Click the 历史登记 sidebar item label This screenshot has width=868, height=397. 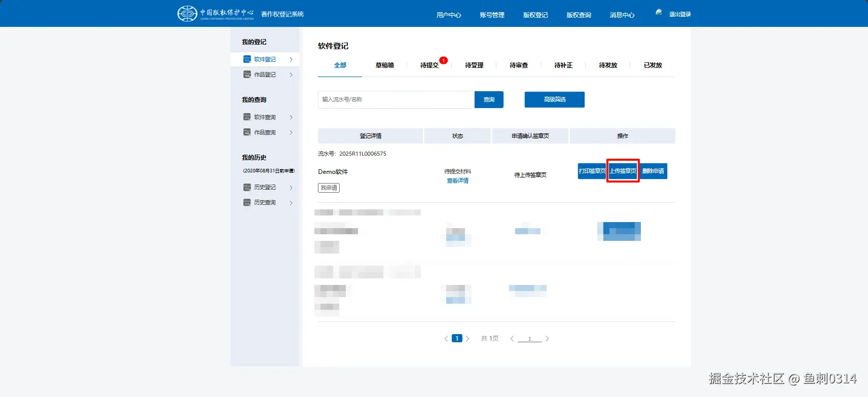click(265, 187)
